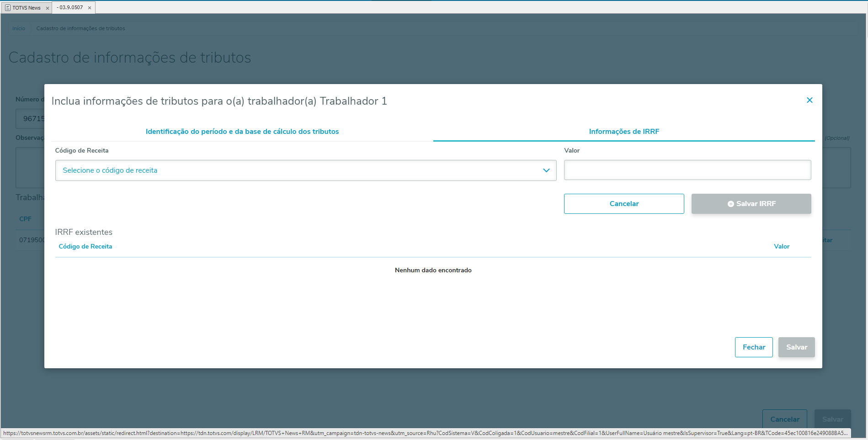Click the Salvar button in the modal

(x=797, y=347)
